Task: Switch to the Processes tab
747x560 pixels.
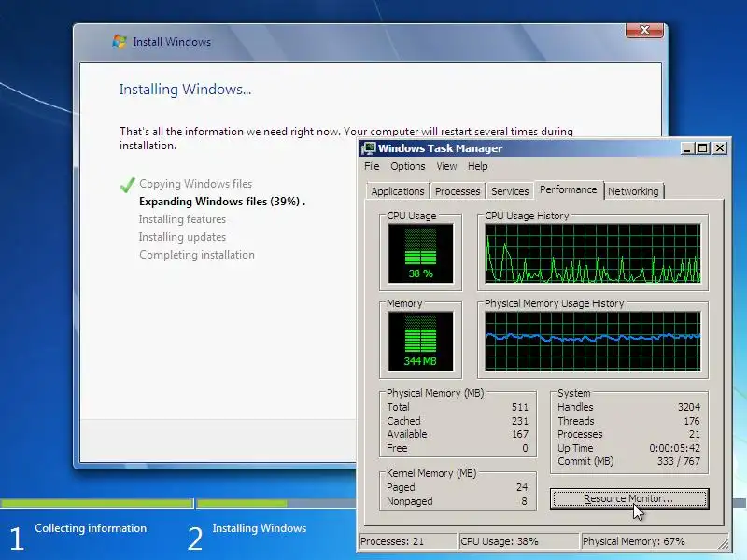Action: pyautogui.click(x=458, y=191)
